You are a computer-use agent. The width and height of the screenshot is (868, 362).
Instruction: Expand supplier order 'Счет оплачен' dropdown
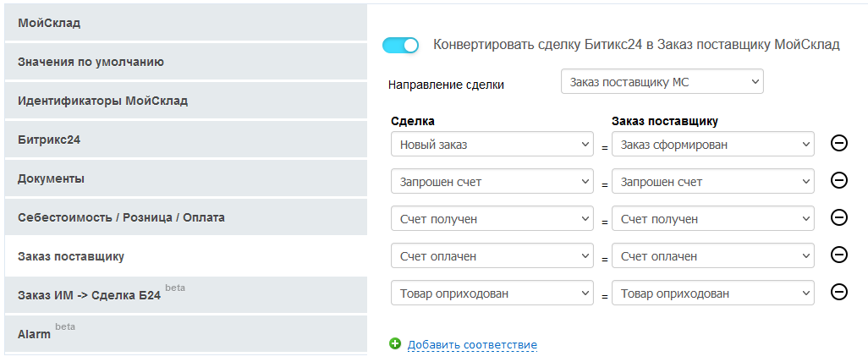pos(712,256)
